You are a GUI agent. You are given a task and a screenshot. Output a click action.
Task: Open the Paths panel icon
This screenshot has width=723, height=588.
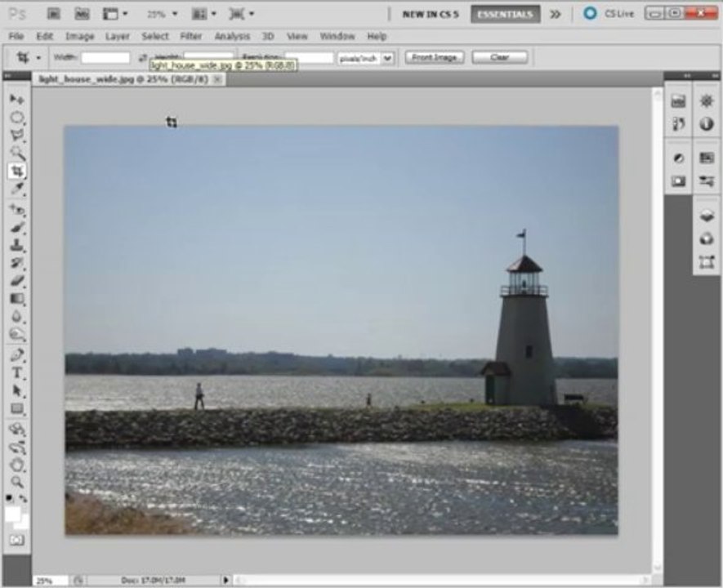point(707,262)
